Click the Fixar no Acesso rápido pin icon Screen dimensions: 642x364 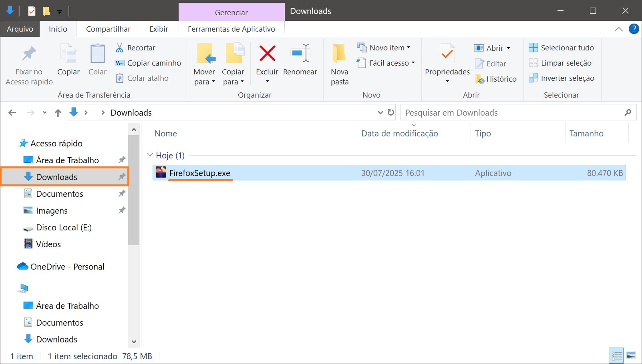[x=29, y=54]
